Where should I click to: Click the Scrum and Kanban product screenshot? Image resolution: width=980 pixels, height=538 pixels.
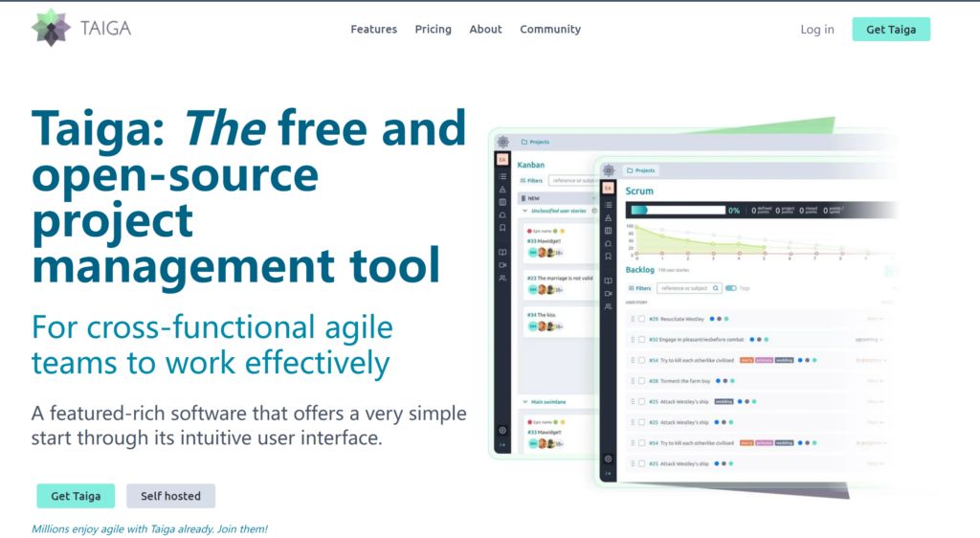click(x=694, y=306)
